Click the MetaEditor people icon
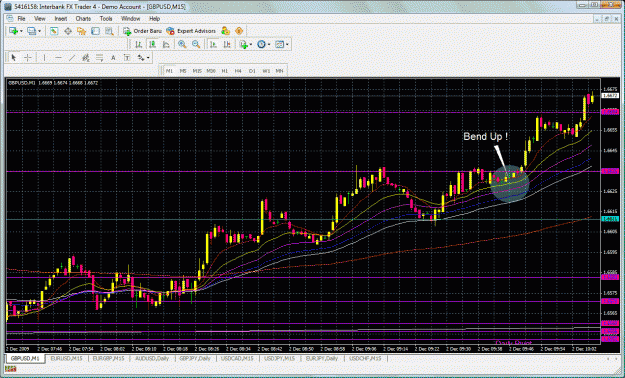 [225, 31]
